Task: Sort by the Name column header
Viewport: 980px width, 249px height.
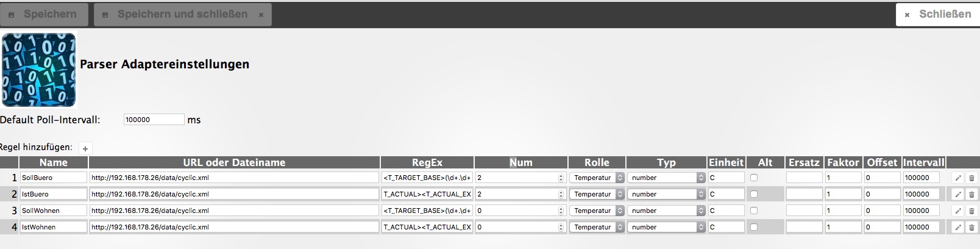Action: tap(54, 162)
